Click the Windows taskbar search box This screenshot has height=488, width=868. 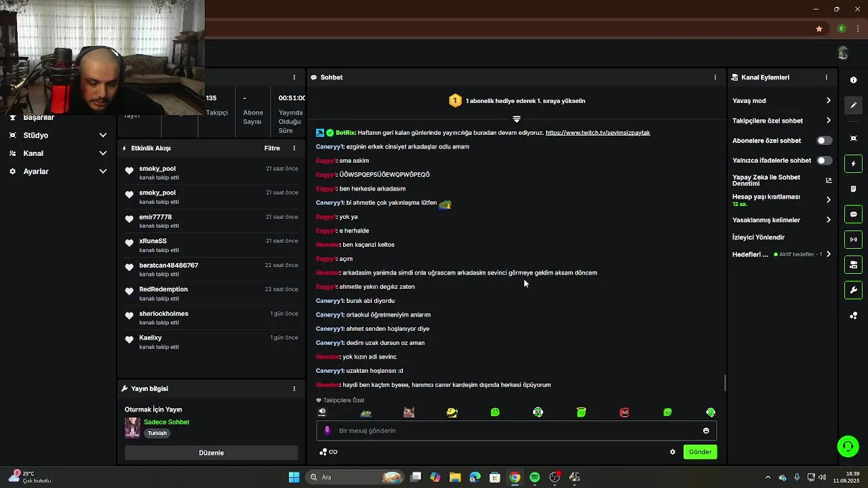(x=356, y=477)
